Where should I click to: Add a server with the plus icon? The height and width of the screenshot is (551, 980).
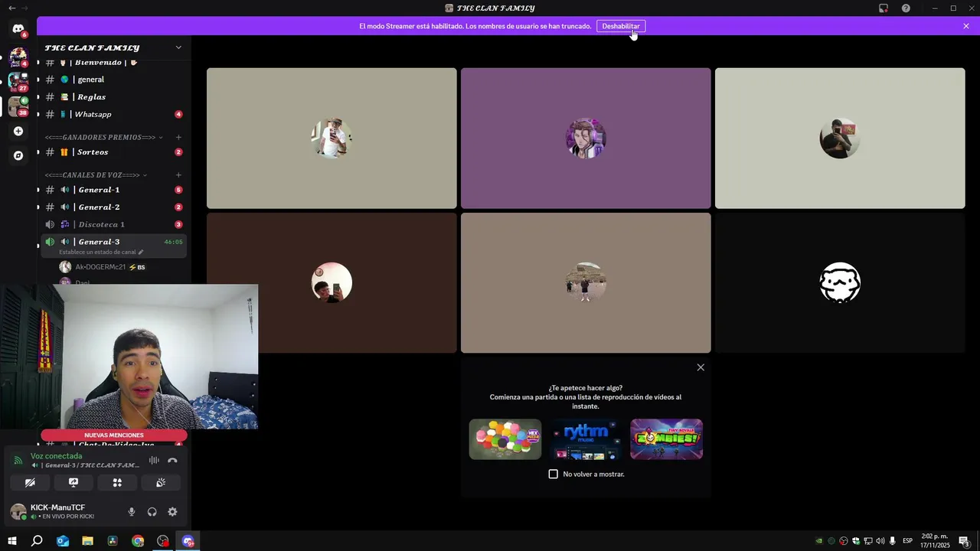click(18, 131)
